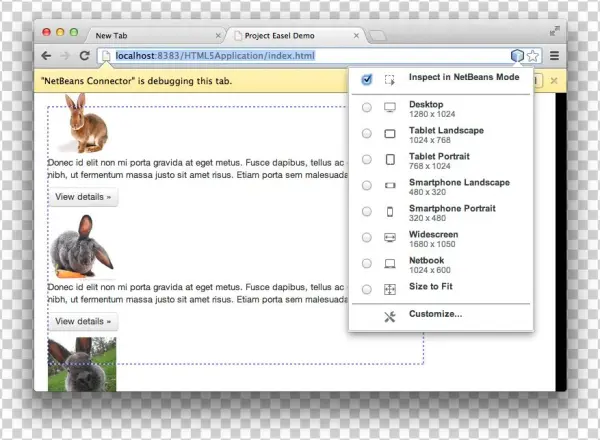Choose Tablet Landscape radio option
Screen dimensions: 600x440
click(x=367, y=134)
